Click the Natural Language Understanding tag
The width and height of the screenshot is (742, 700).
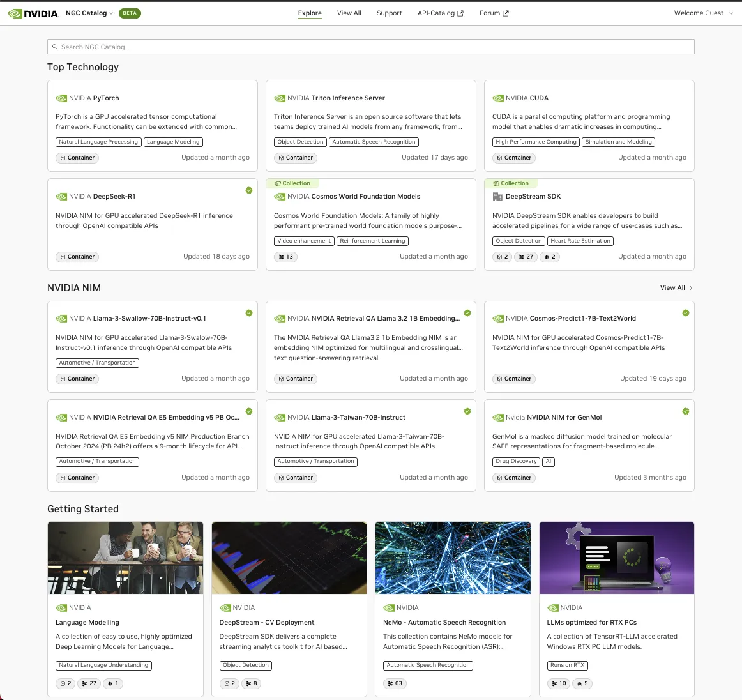pos(103,666)
